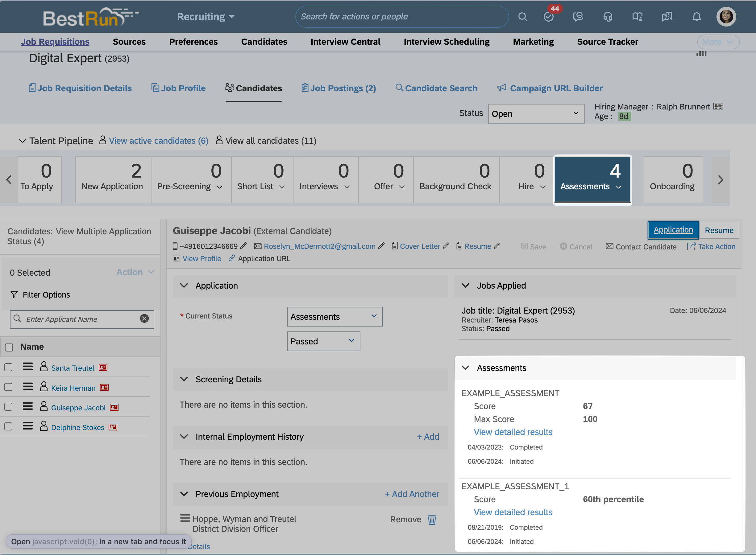Open the user avatar profile menu

point(726,16)
